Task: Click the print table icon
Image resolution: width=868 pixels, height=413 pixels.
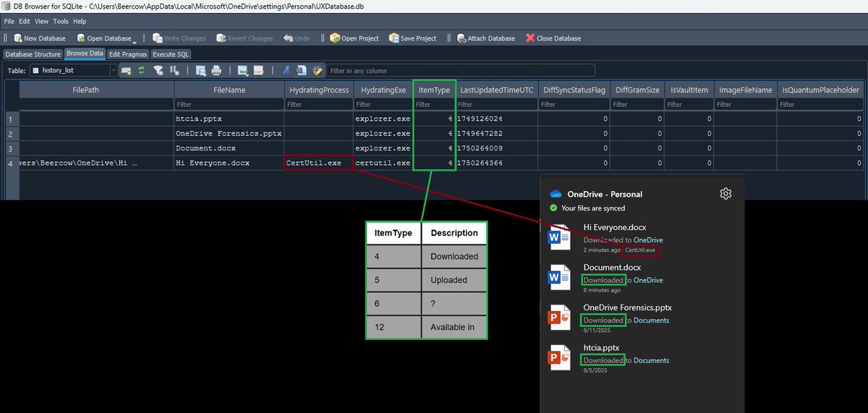Action: (216, 70)
